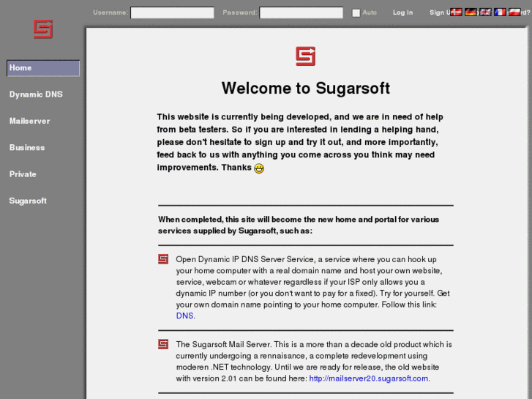The width and height of the screenshot is (532, 399).
Task: Select the Private menu item
Action: pos(23,174)
